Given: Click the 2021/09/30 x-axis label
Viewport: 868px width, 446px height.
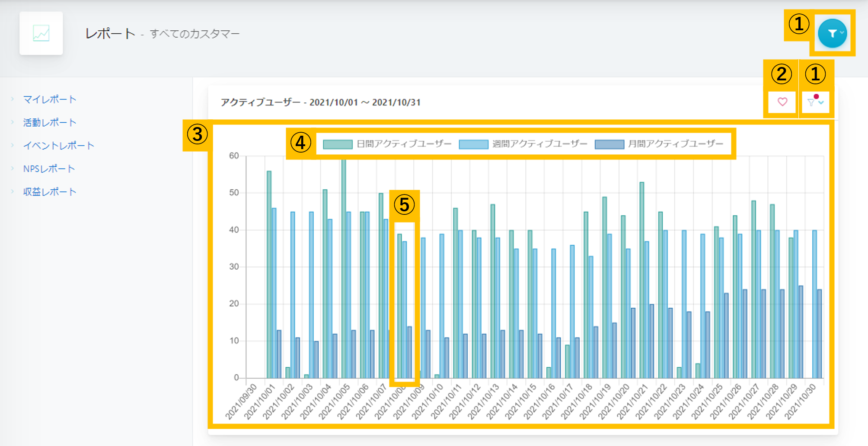Looking at the screenshot, I should [241, 402].
